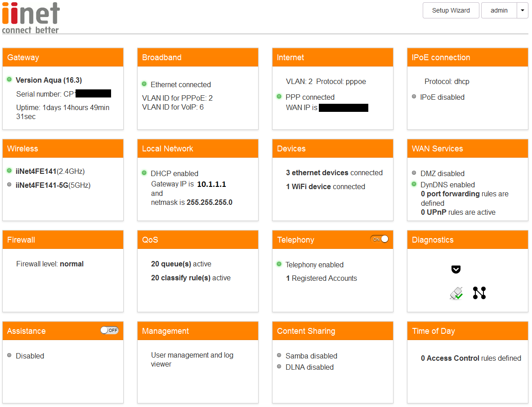The image size is (532, 407).
Task: Click the admin user button
Action: click(x=499, y=10)
